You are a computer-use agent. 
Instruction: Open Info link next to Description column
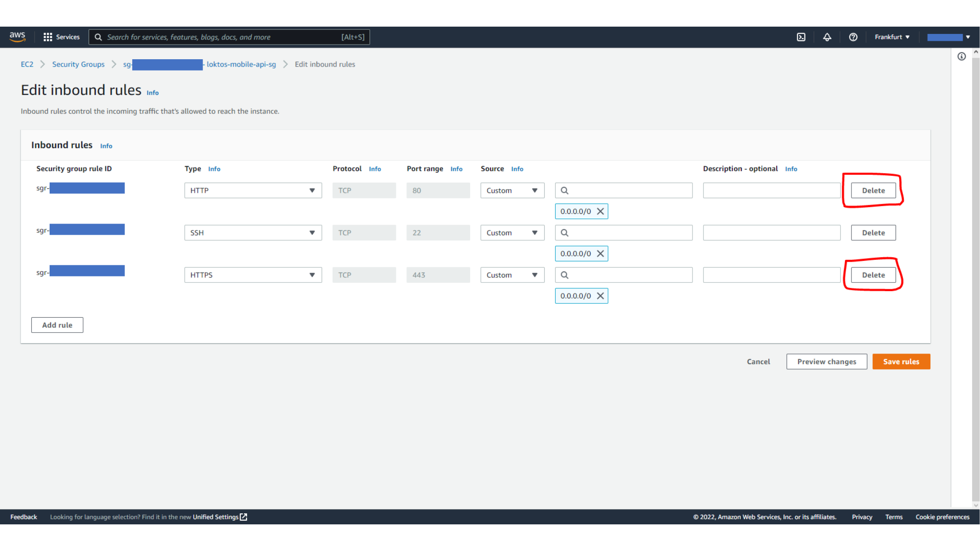coord(791,169)
